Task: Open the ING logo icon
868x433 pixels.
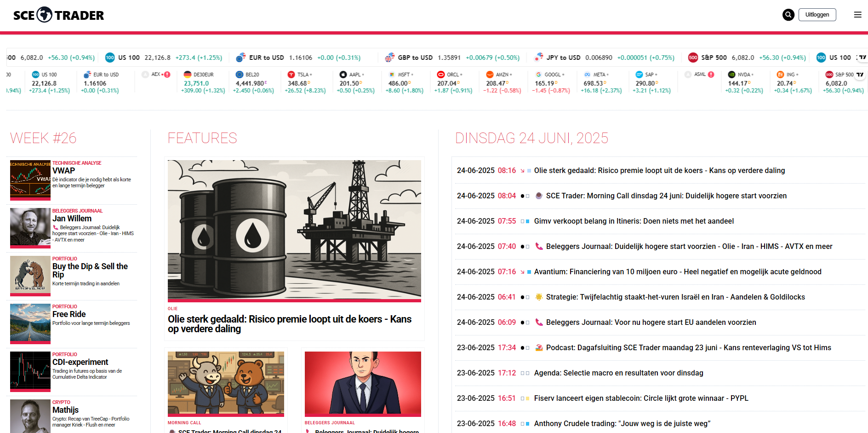Action: (781, 75)
